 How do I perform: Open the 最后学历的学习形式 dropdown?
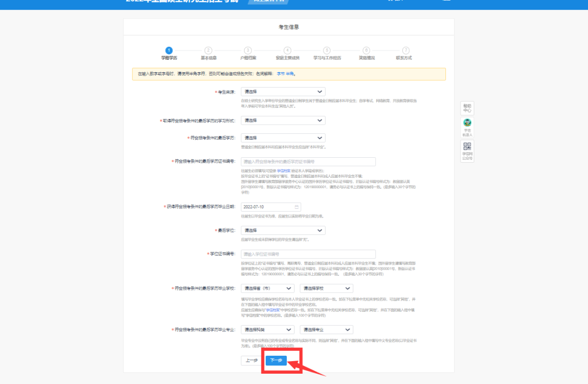point(283,121)
